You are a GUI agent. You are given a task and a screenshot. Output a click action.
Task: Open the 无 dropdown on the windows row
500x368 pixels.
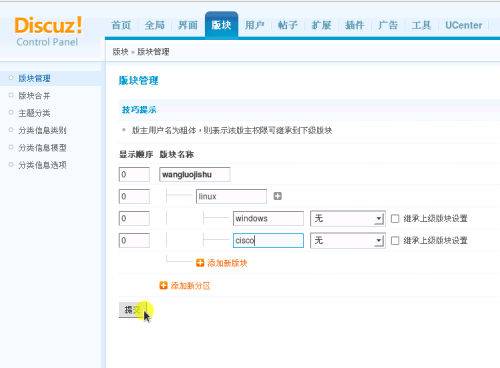(x=348, y=219)
